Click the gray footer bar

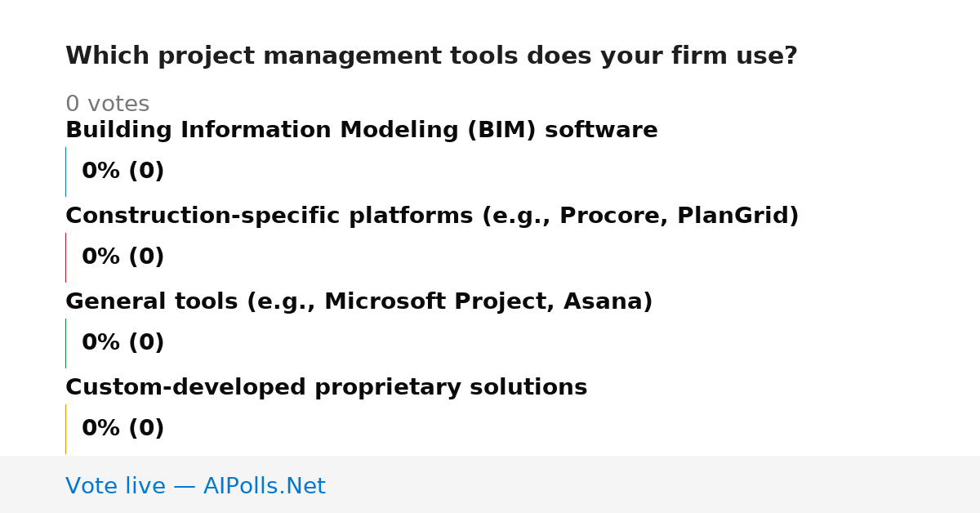[x=490, y=484]
